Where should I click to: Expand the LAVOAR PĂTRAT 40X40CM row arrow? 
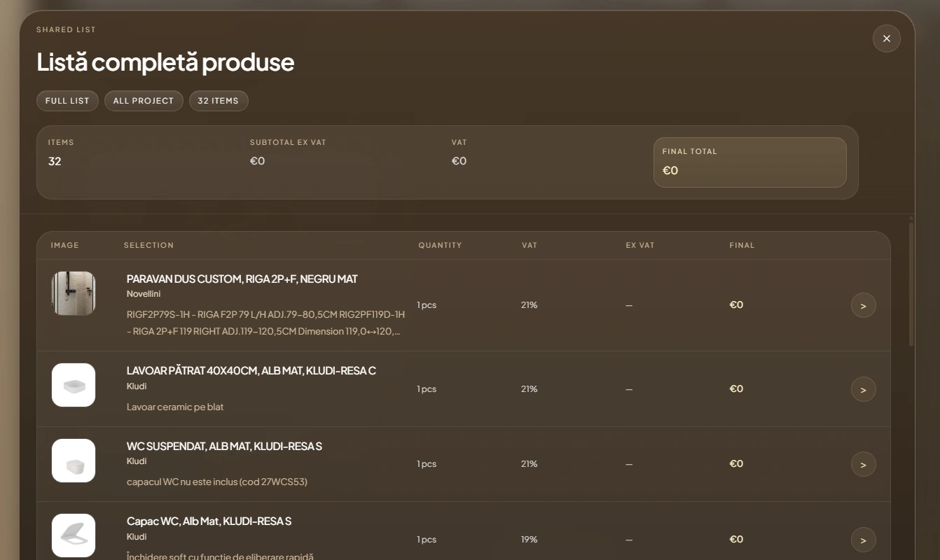click(x=863, y=389)
